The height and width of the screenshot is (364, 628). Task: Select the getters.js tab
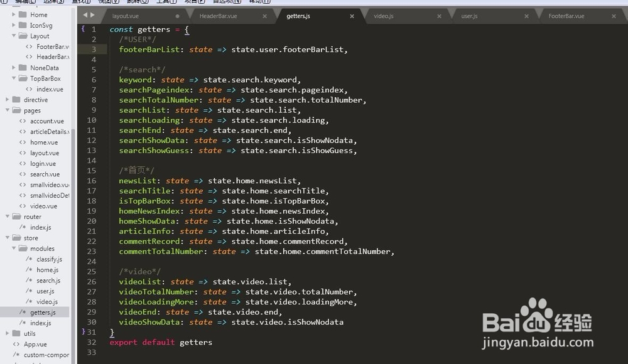pyautogui.click(x=298, y=16)
